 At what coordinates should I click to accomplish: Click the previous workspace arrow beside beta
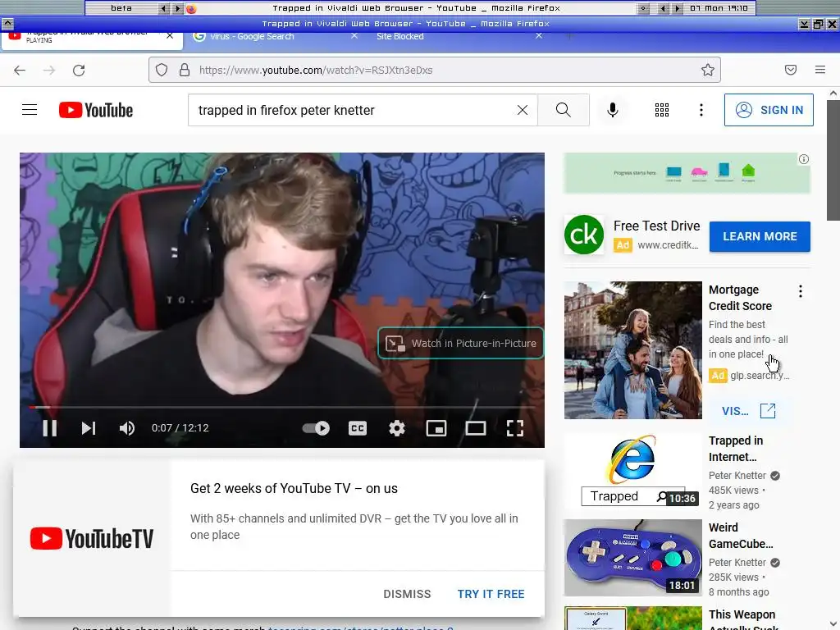coord(163,8)
